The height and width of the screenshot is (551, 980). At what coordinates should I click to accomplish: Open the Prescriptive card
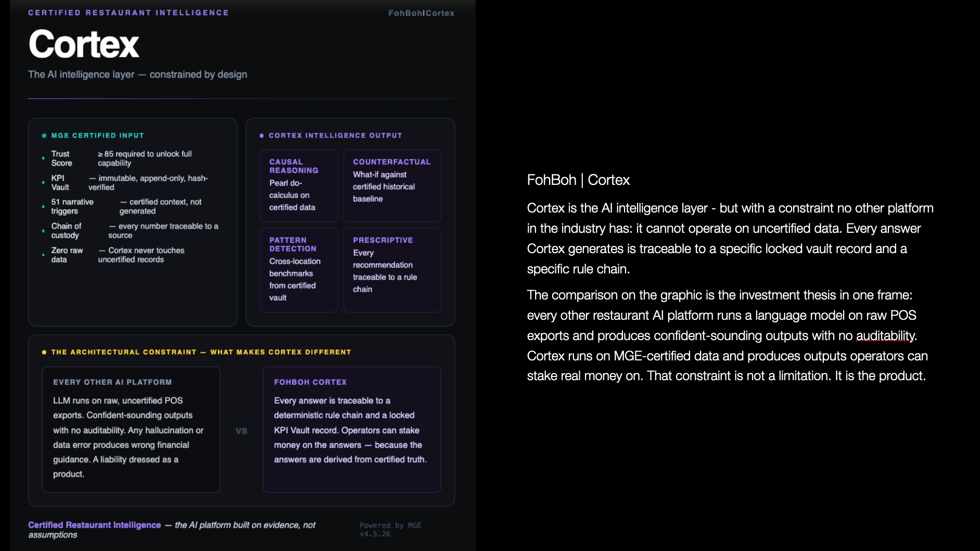392,269
